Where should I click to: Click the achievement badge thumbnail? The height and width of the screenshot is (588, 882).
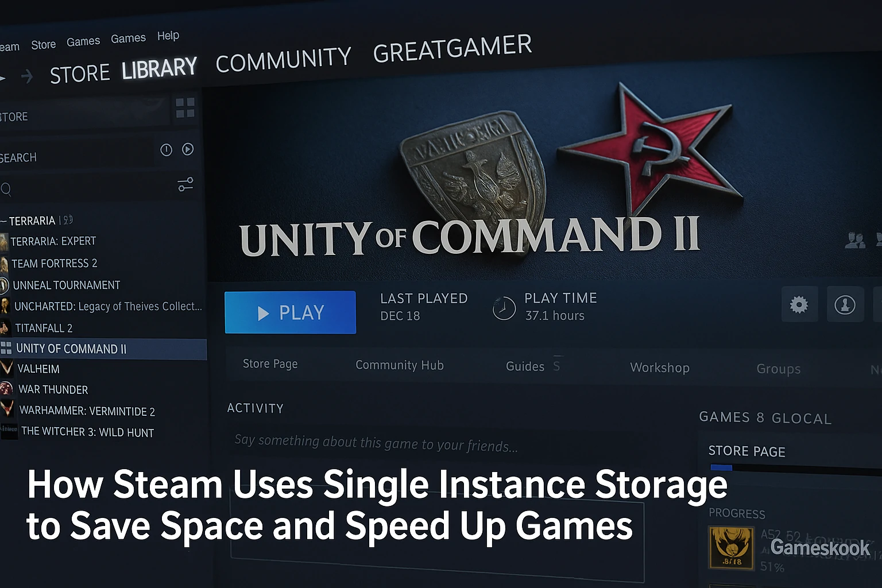[x=732, y=548]
